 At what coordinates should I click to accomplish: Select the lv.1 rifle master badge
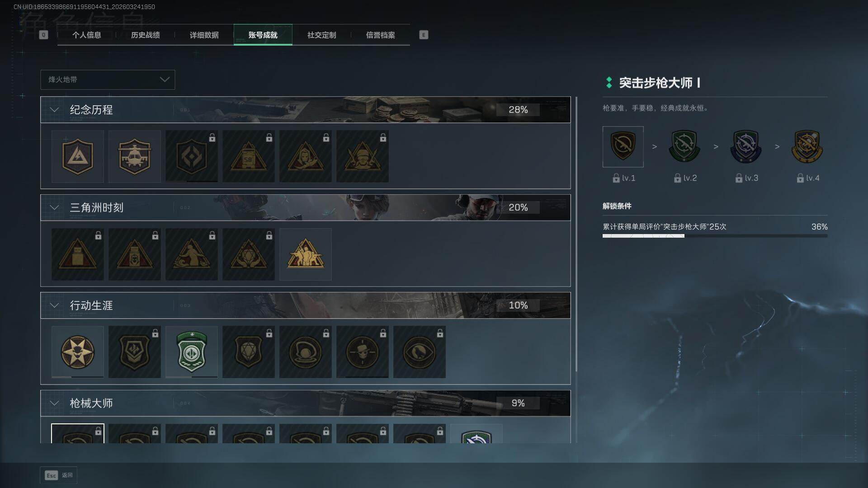(623, 147)
